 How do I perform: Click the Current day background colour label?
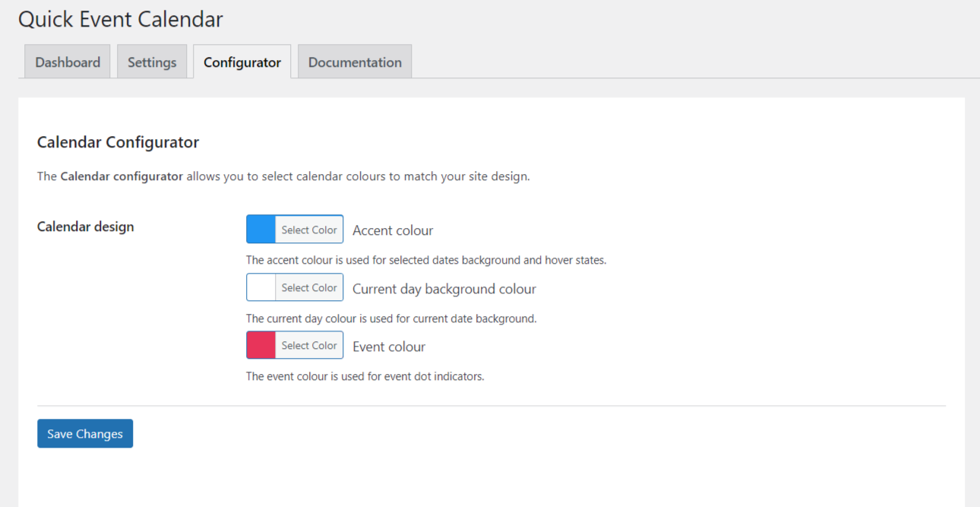(444, 289)
